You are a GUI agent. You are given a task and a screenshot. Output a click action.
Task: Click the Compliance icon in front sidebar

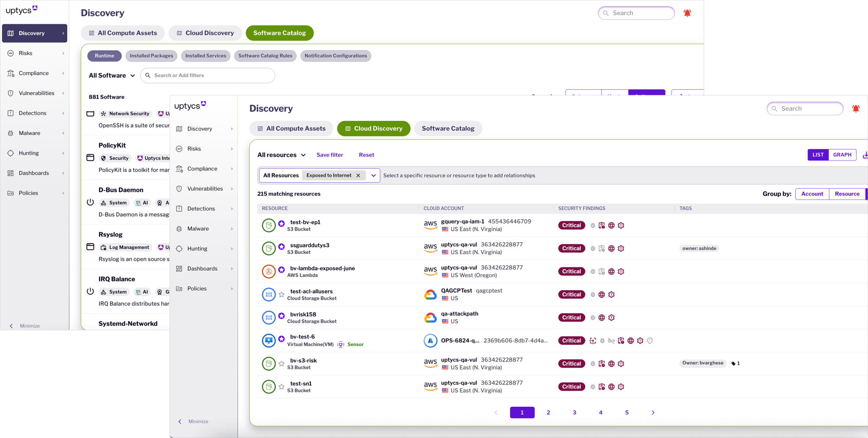tap(179, 169)
